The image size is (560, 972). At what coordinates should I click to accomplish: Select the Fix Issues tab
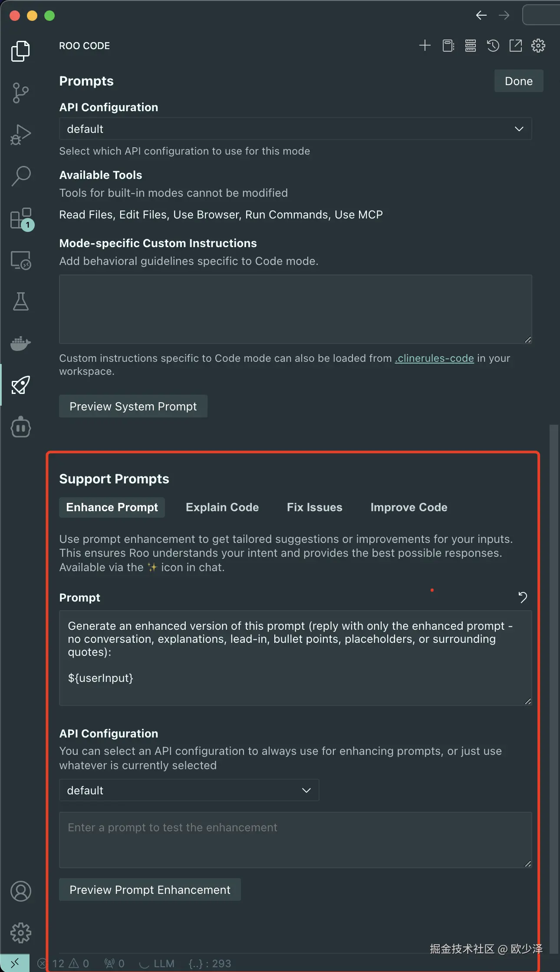[x=314, y=507]
